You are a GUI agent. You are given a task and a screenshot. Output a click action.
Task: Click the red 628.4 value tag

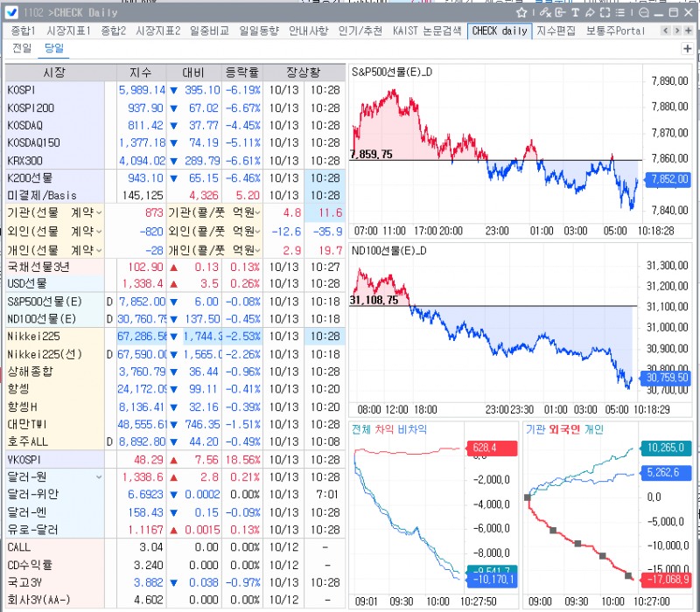[x=492, y=448]
